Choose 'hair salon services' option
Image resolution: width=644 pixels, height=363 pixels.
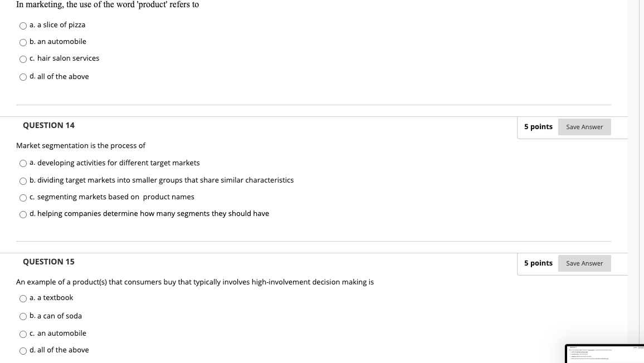click(x=23, y=59)
